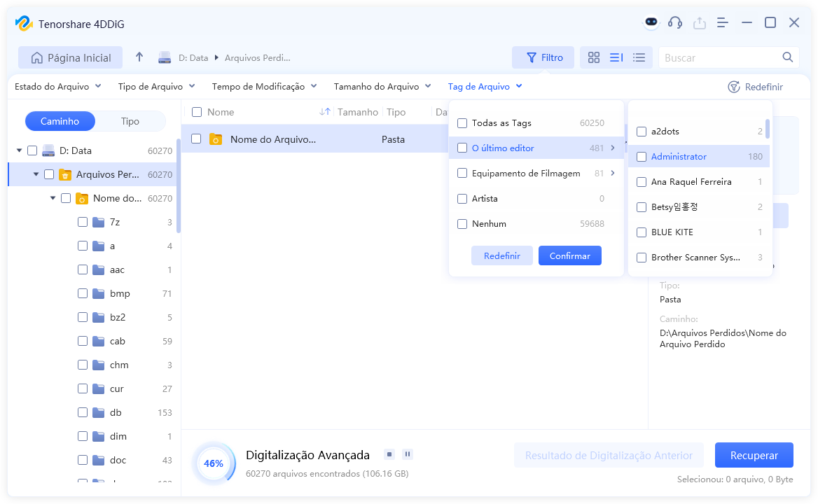Switch to detailed list view

tap(616, 57)
